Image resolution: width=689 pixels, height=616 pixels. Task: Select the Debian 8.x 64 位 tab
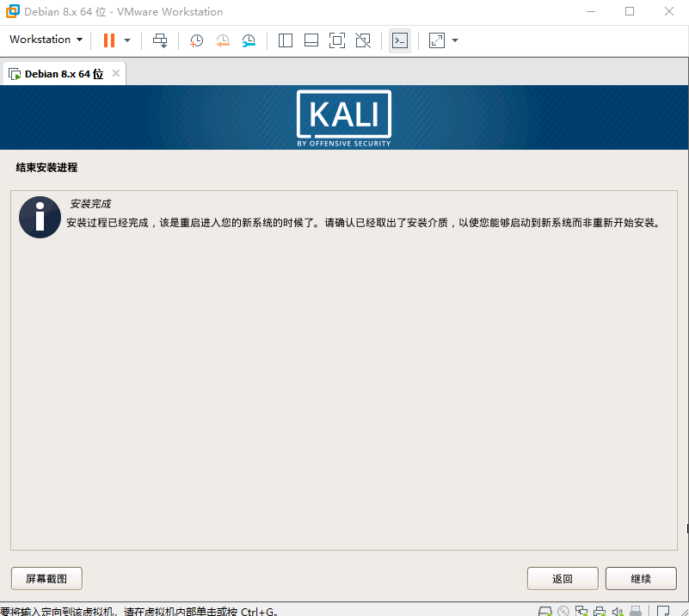pos(64,74)
